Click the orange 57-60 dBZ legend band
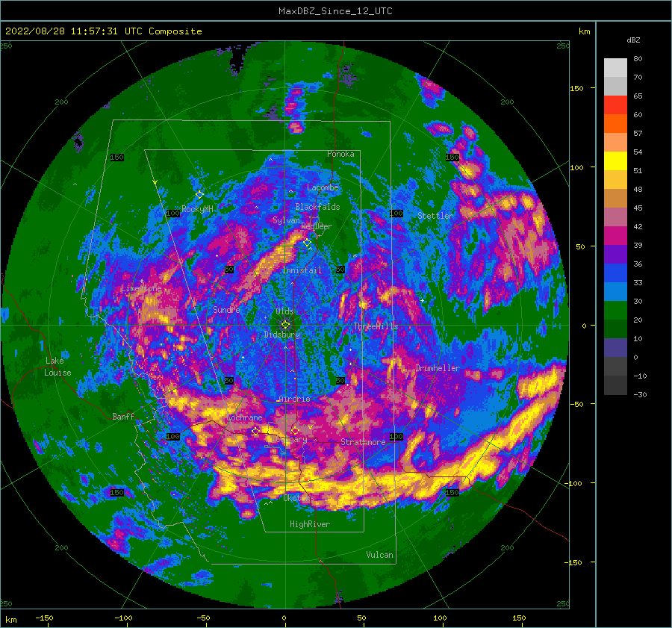 [615, 124]
